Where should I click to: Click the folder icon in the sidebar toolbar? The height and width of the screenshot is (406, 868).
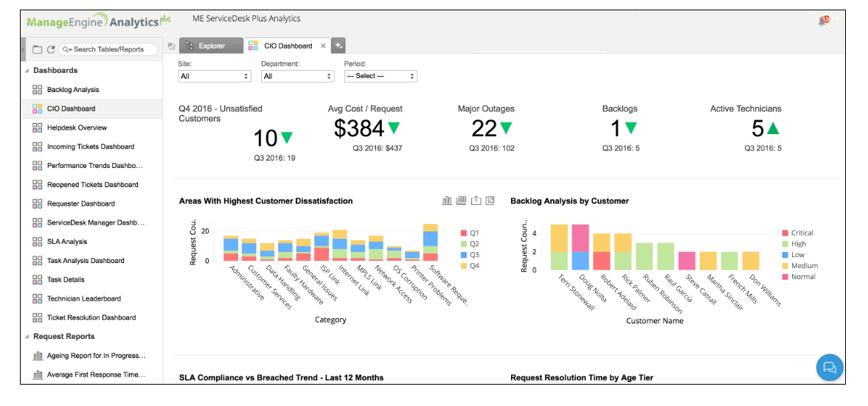pyautogui.click(x=37, y=49)
